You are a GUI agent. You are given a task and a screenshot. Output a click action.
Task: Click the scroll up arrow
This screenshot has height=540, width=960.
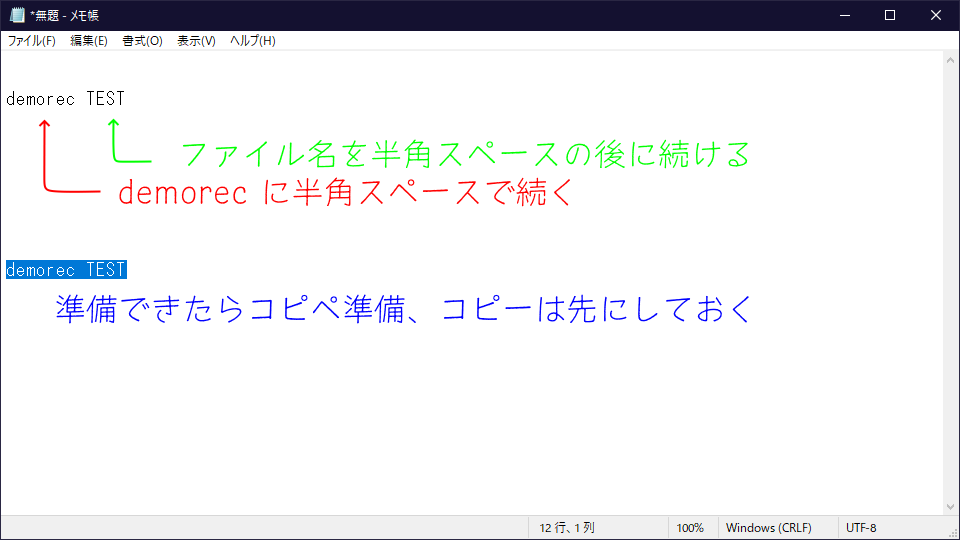[x=950, y=61]
